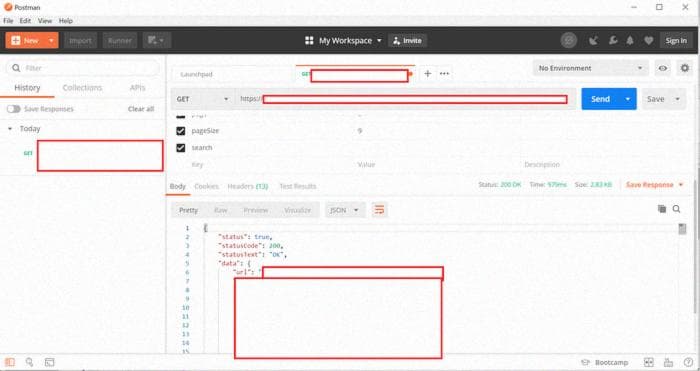The width and height of the screenshot is (700, 371).
Task: Toggle the wrap lines icon
Action: coord(379,210)
